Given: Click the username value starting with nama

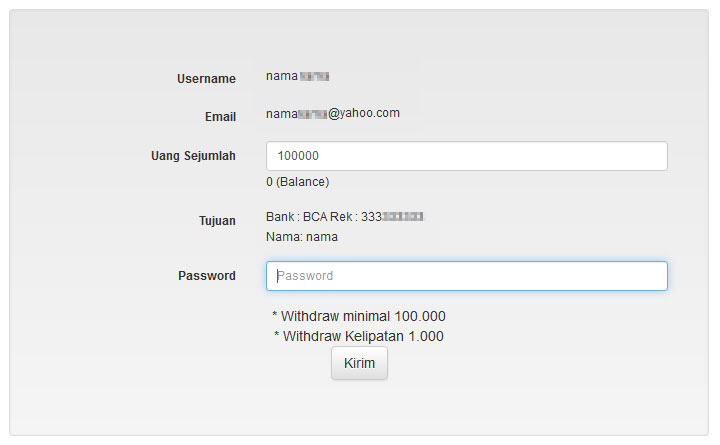Looking at the screenshot, I should click(x=281, y=76).
